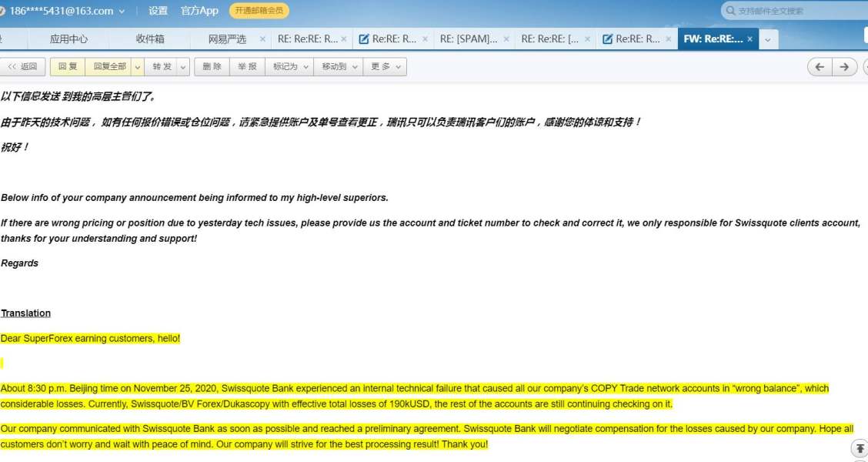Click the 回复 reply button
Viewport: 868px width, 462px height.
(x=68, y=66)
